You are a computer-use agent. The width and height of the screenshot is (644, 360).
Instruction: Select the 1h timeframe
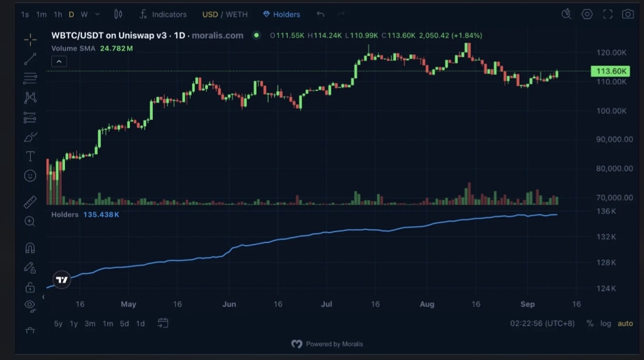click(58, 14)
